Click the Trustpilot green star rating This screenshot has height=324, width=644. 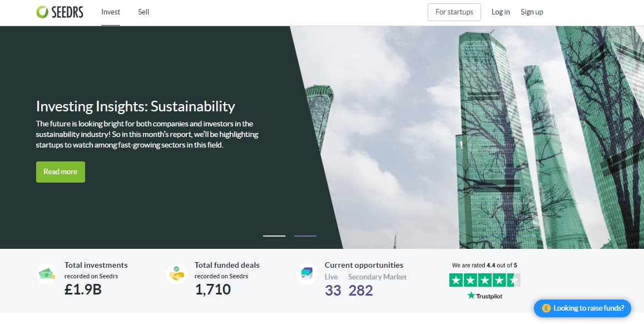(484, 280)
